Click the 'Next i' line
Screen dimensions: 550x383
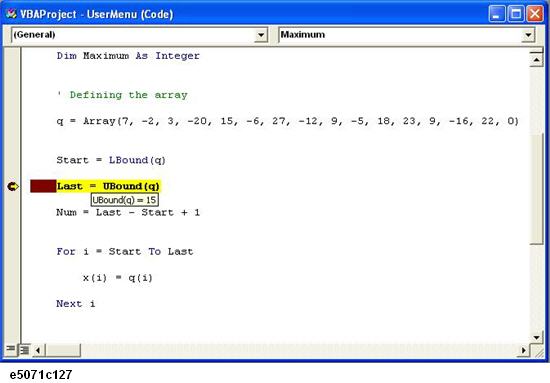coord(76,304)
